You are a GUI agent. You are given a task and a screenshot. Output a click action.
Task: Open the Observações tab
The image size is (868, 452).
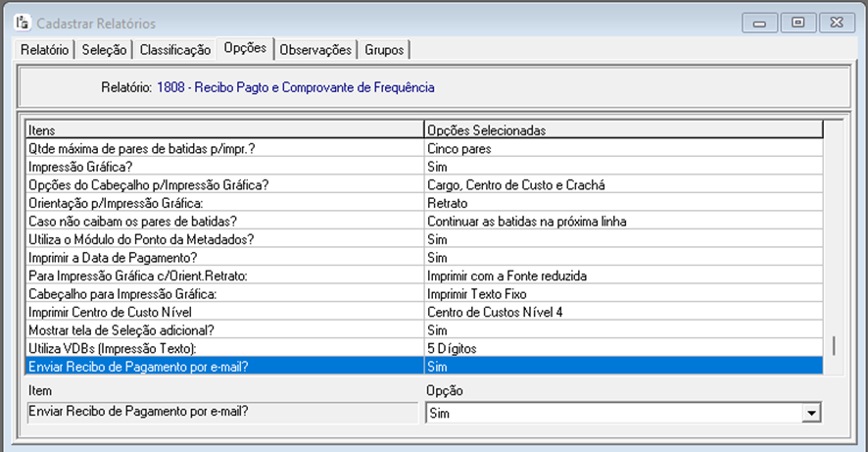[315, 49]
